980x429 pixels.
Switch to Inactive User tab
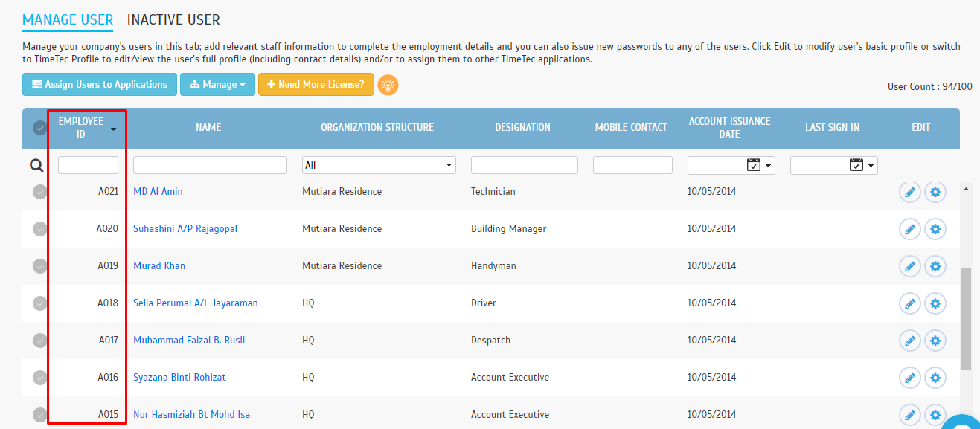pos(173,20)
